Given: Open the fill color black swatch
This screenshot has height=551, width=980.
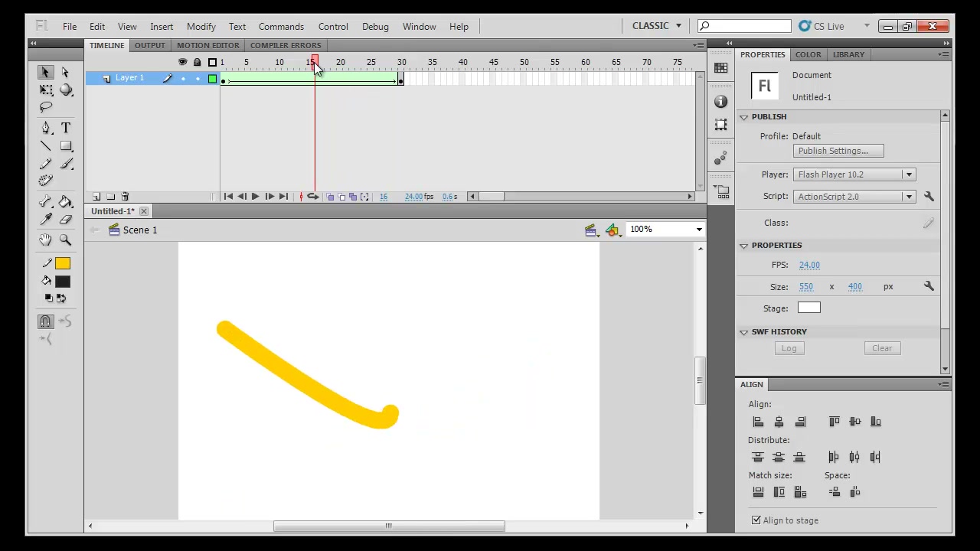Looking at the screenshot, I should click(x=63, y=281).
